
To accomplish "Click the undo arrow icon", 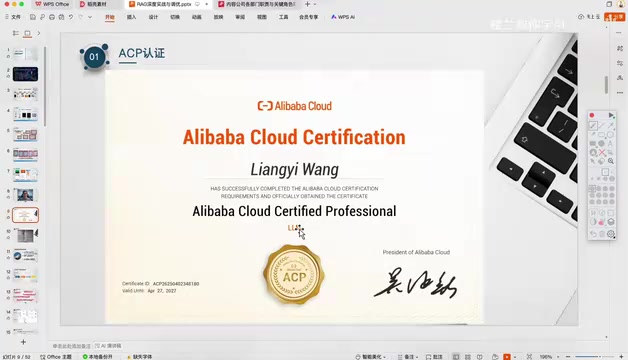I will coord(71,17).
